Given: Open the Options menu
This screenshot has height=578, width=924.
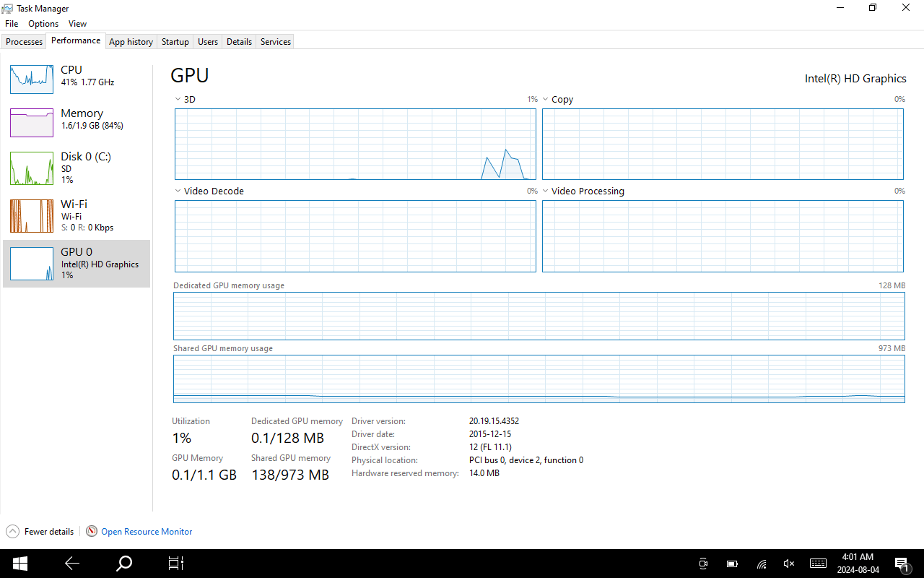Looking at the screenshot, I should click(x=43, y=24).
